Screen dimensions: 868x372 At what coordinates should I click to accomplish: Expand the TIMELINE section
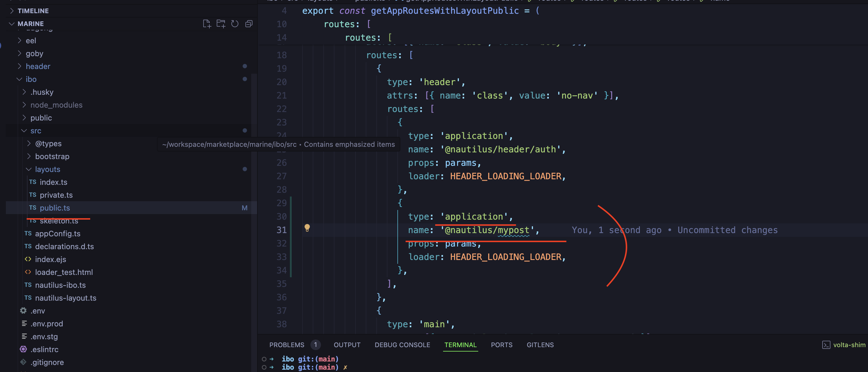[33, 11]
